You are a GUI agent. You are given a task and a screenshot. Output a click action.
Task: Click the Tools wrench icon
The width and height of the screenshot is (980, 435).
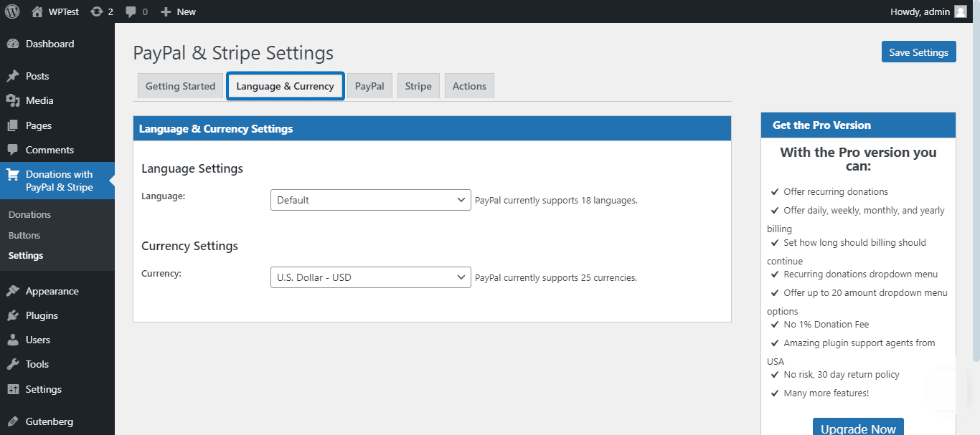(13, 364)
